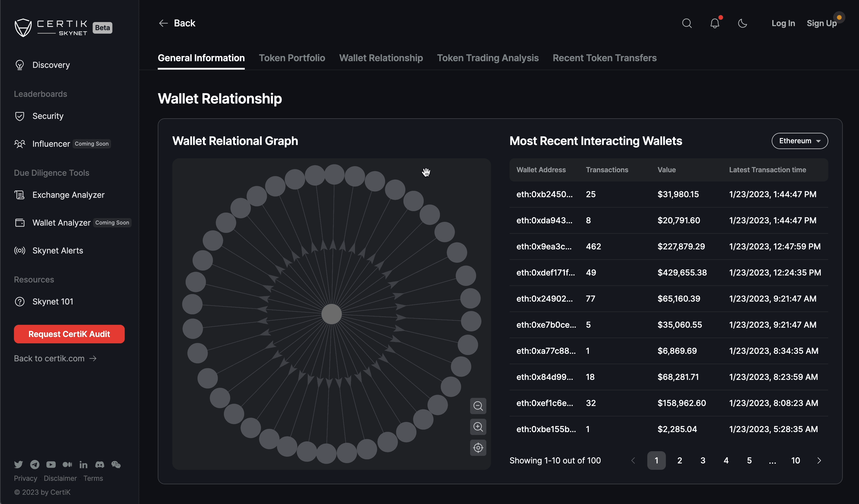Switch to the Token Portfolio tab
The width and height of the screenshot is (859, 504).
292,58
